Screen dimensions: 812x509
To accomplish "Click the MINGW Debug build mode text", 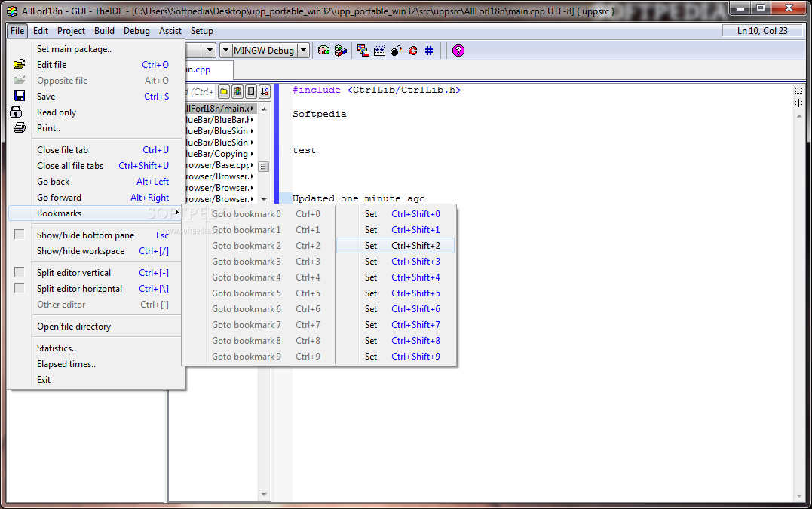I will 264,51.
